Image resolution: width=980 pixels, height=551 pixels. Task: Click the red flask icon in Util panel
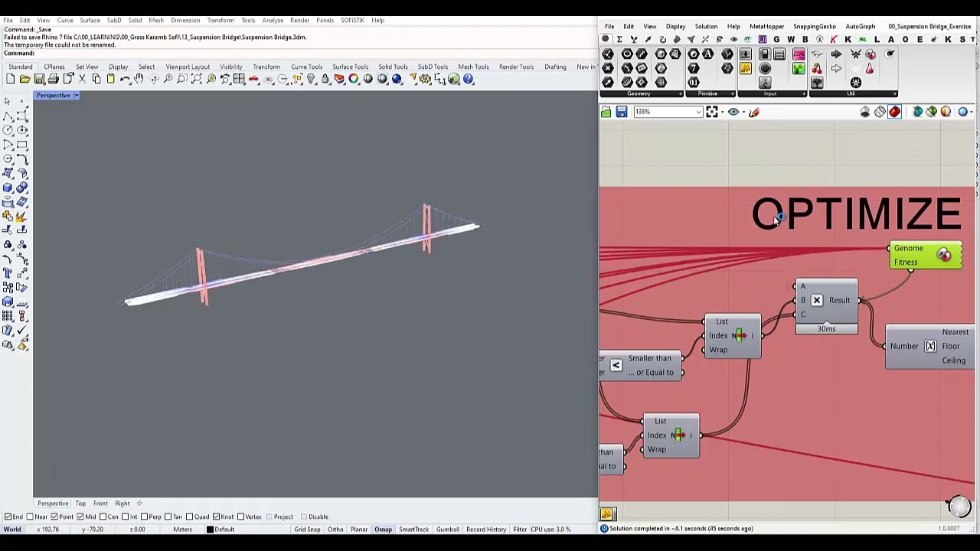(870, 69)
